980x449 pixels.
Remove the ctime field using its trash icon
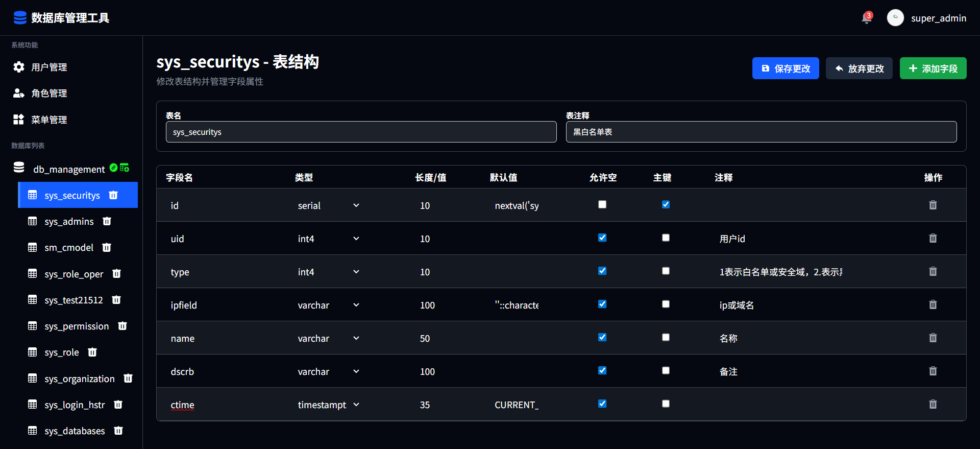click(x=933, y=404)
